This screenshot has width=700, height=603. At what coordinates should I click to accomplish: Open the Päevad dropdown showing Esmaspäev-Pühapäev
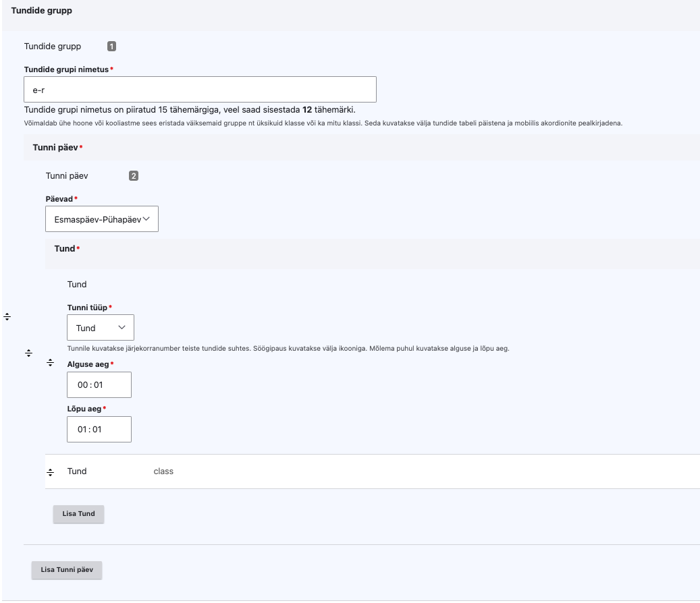101,219
